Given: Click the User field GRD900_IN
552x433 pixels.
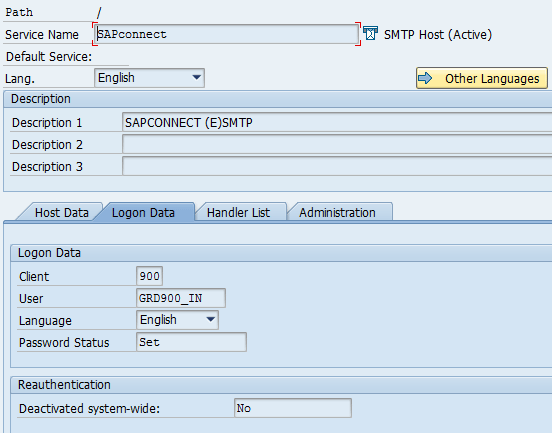Looking at the screenshot, I should click(x=181, y=298).
